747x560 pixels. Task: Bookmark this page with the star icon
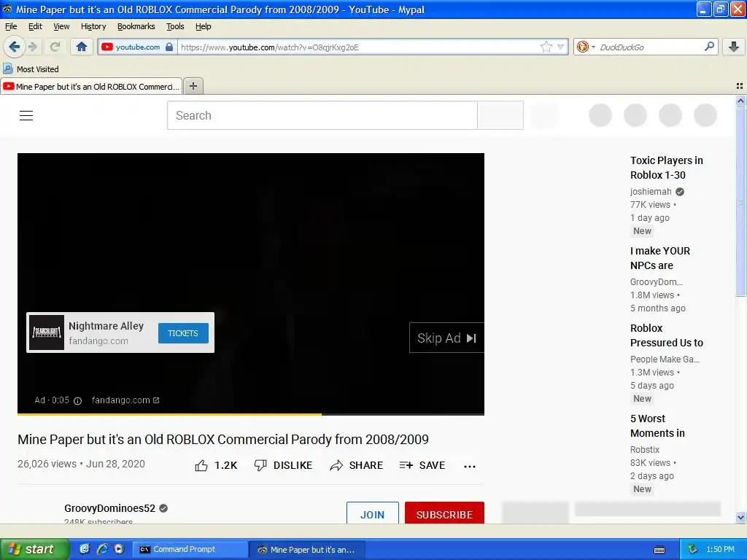click(546, 47)
